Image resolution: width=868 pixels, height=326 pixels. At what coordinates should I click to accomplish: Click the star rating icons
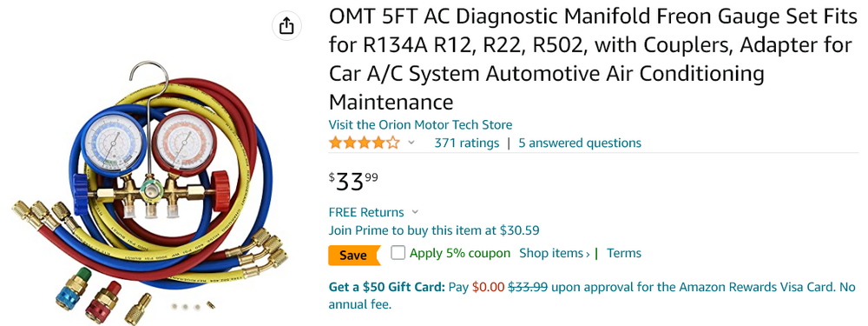[365, 143]
